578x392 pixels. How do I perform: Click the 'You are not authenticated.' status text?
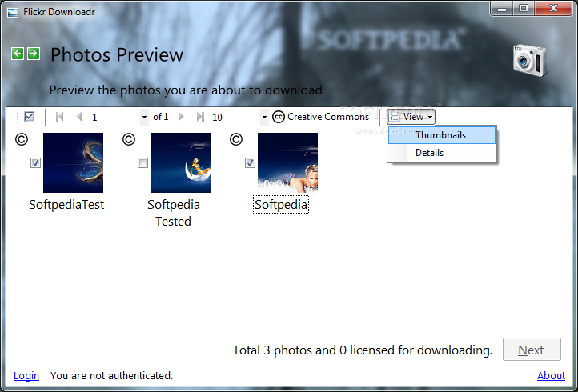pos(111,375)
